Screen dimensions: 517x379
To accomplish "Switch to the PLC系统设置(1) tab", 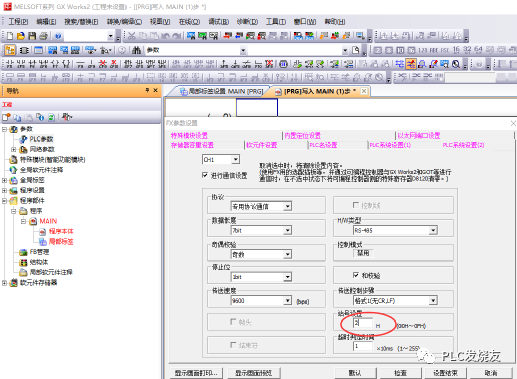I will coord(390,145).
